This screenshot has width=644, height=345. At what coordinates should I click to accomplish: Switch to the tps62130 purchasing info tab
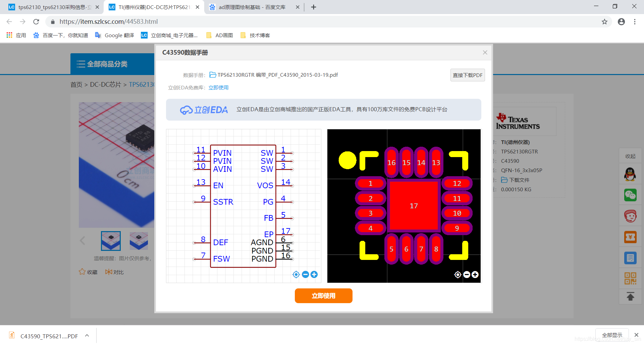tap(54, 7)
